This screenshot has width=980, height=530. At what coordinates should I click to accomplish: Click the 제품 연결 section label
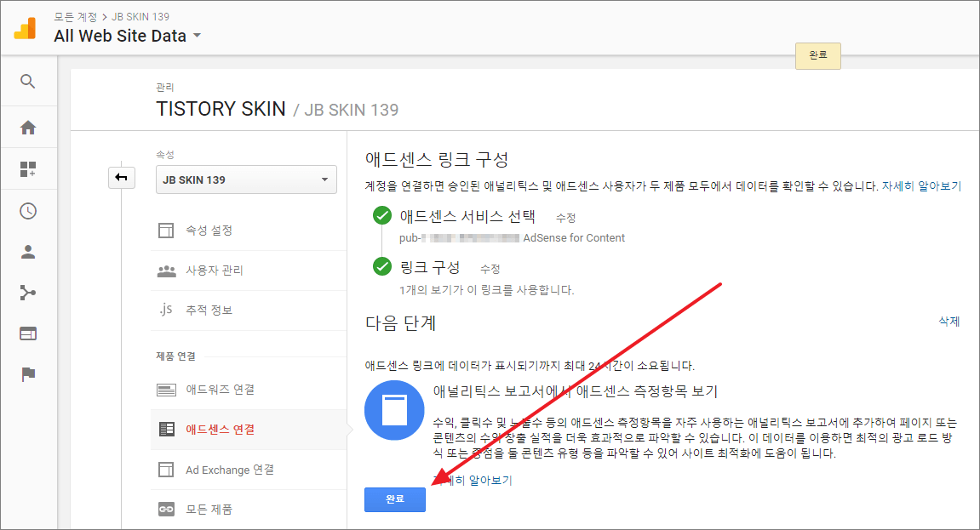[x=175, y=356]
